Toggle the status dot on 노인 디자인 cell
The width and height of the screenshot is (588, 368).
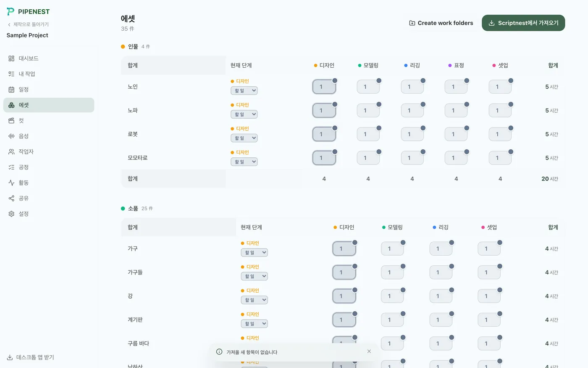coord(335,80)
